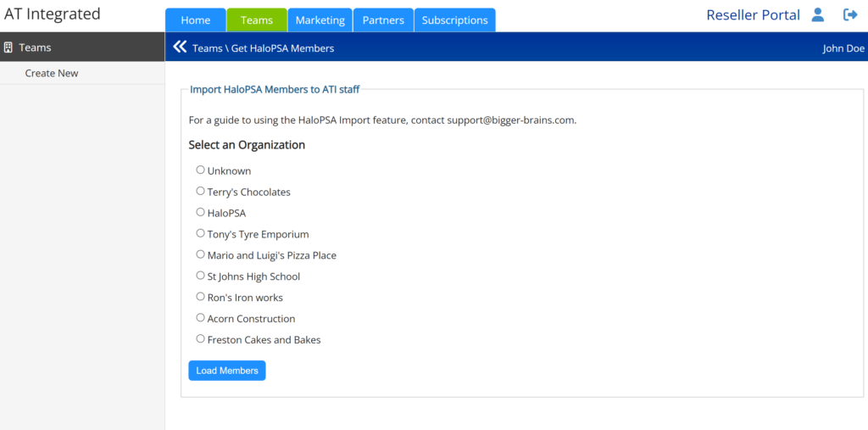Switch to the Marketing tab
868x430 pixels.
click(320, 20)
